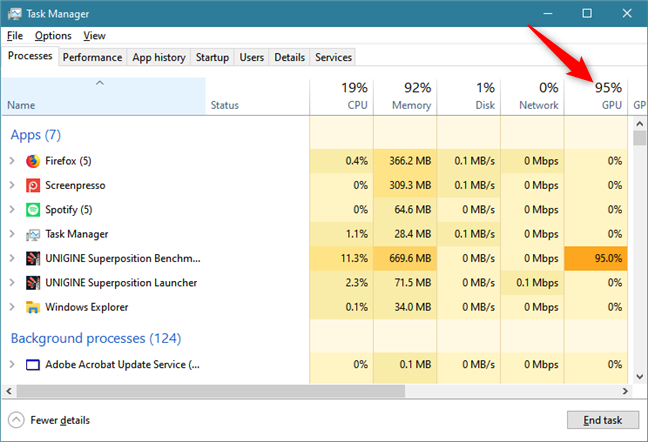Switch to the Startup tab
The width and height of the screenshot is (648, 442).
point(212,57)
